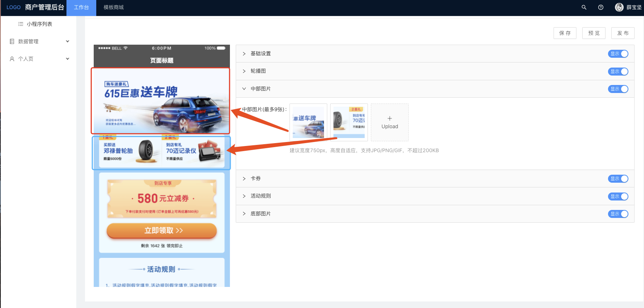The width and height of the screenshot is (644, 308).
Task: Click the 发布 button
Action: (623, 33)
